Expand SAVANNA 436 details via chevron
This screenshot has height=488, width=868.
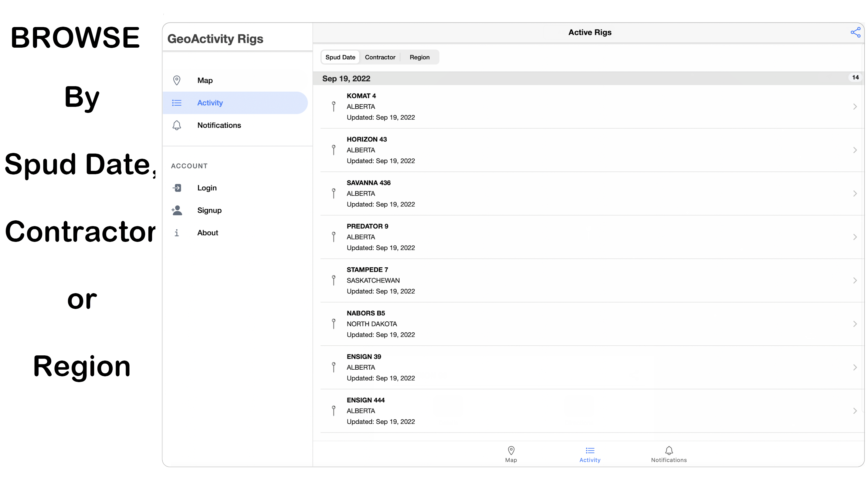[x=855, y=193]
